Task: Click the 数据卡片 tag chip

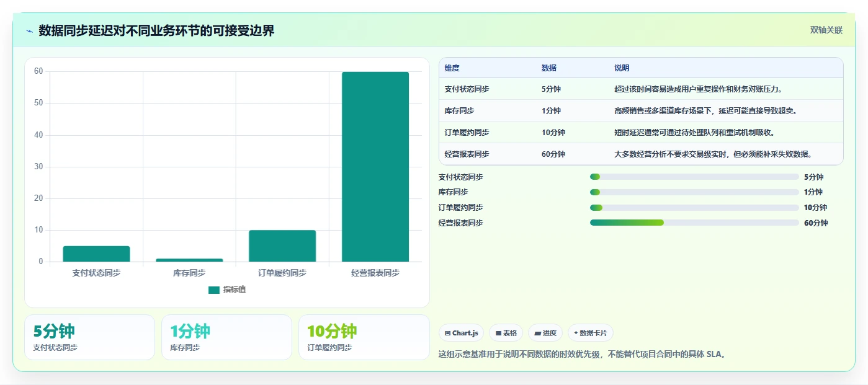Action: tap(591, 333)
